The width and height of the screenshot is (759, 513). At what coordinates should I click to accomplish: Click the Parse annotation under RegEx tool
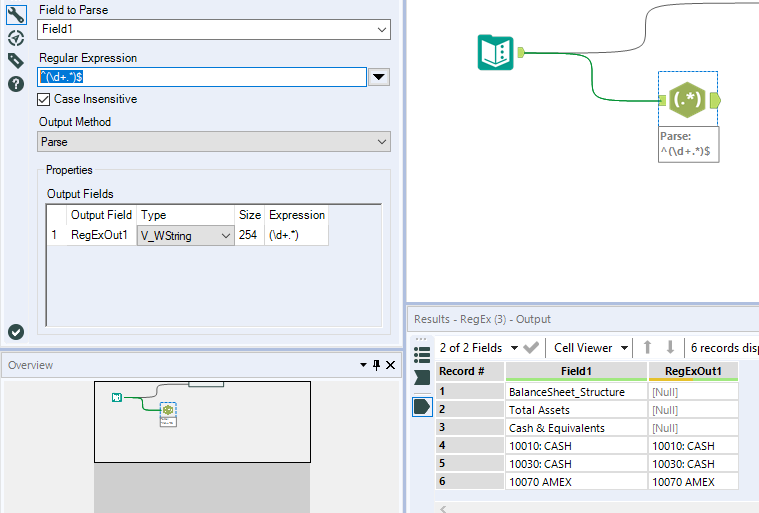coord(688,144)
